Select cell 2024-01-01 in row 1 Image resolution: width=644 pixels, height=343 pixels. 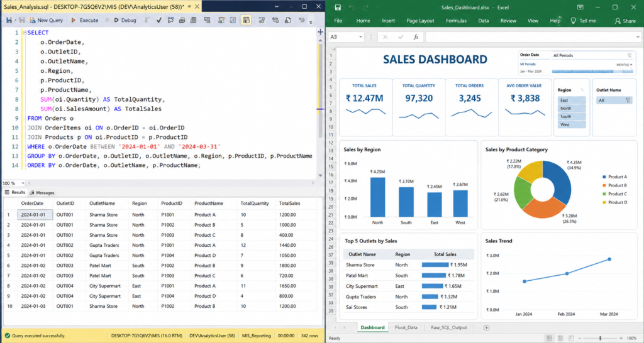tap(35, 215)
